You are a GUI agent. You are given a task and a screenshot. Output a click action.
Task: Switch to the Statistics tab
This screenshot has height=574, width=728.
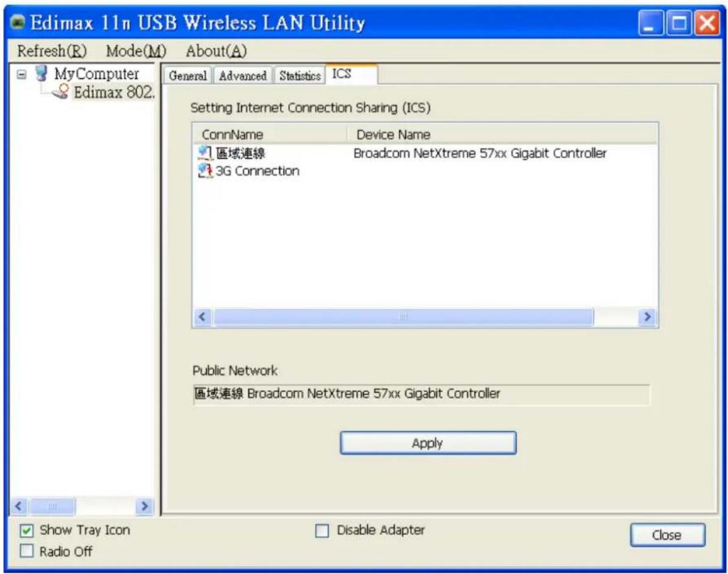300,75
